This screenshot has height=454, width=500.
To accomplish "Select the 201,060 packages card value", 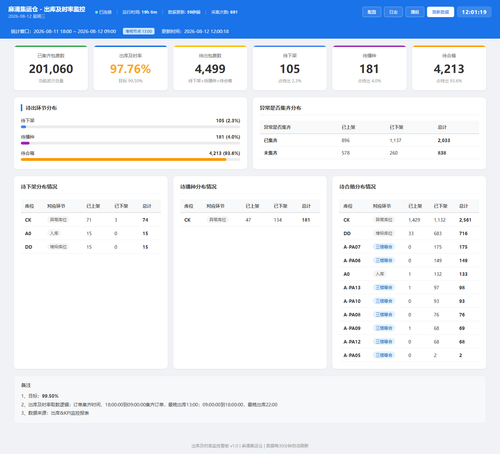I will [x=51, y=69].
